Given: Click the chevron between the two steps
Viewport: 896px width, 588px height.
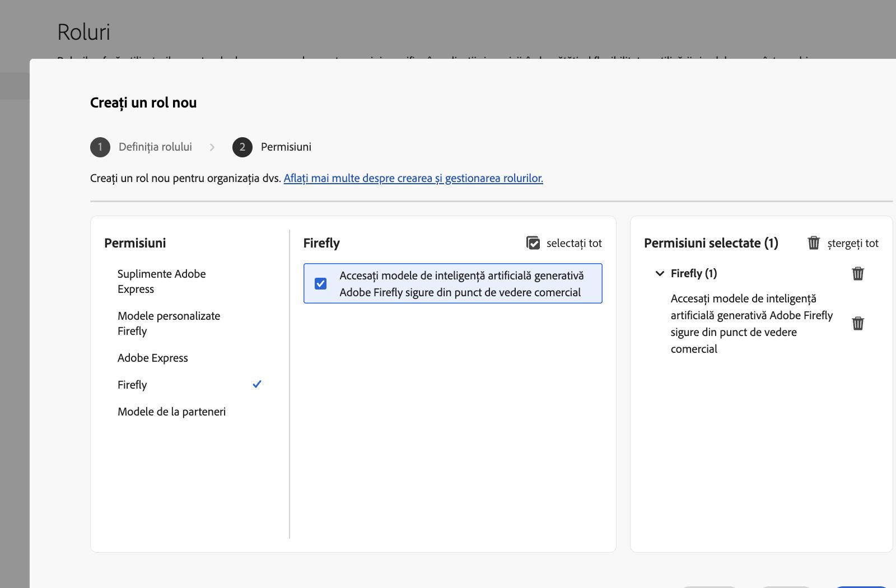Looking at the screenshot, I should point(212,147).
